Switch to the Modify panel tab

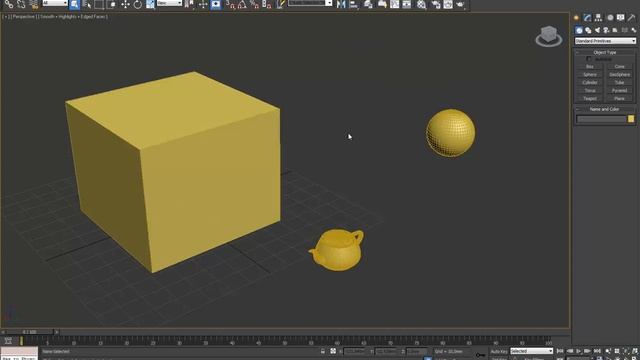[x=587, y=18]
